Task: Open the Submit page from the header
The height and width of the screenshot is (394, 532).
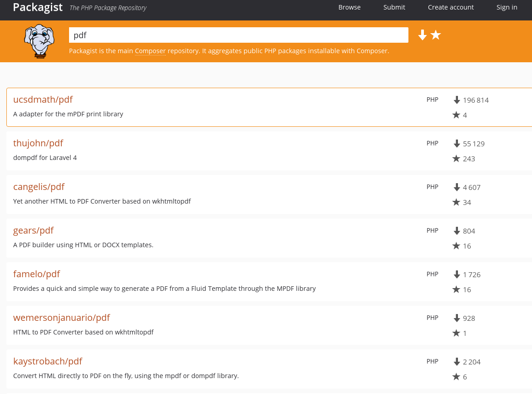Action: click(394, 7)
